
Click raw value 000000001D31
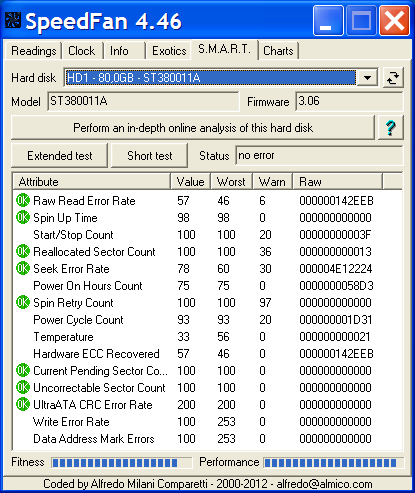(x=336, y=320)
